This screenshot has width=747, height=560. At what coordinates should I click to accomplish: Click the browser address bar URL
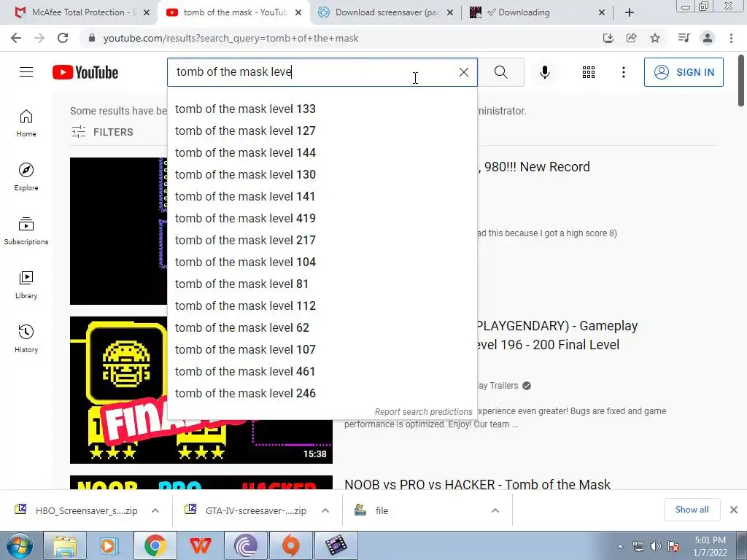(231, 38)
